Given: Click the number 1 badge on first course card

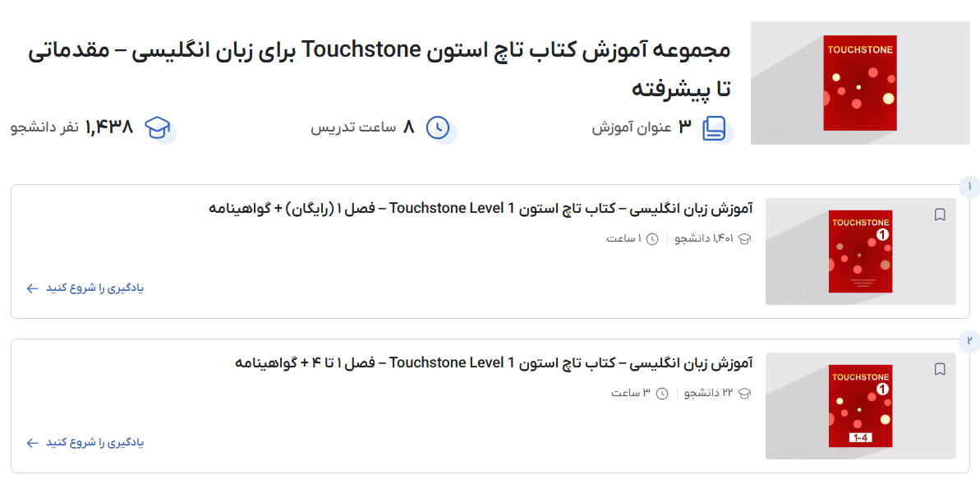Looking at the screenshot, I should pyautogui.click(x=969, y=187).
